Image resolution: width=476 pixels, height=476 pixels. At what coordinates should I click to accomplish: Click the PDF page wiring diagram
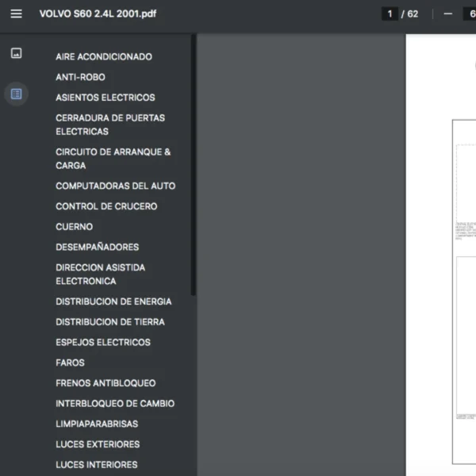point(464,291)
